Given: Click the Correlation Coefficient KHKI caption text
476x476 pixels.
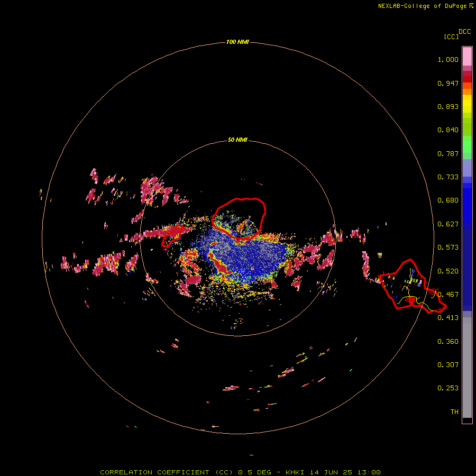Looking at the screenshot, I should 240,472.
